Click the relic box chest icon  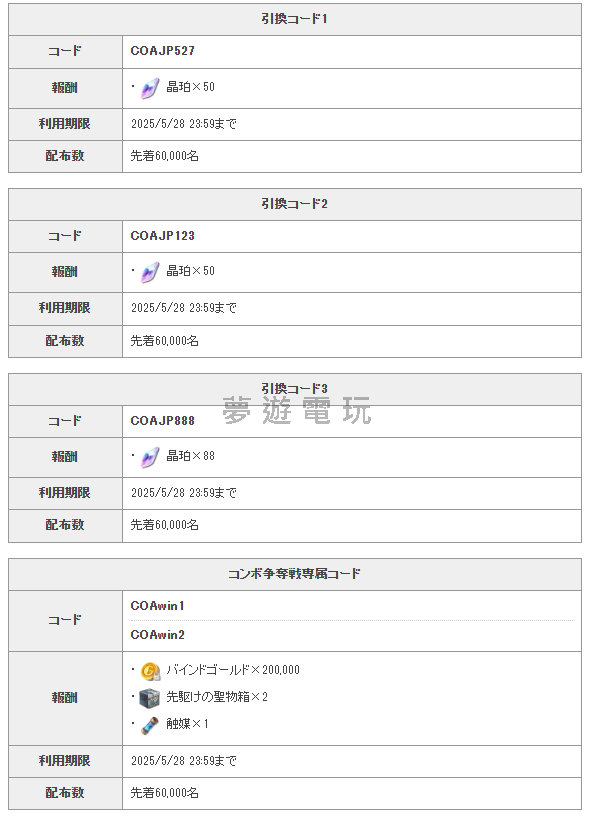pos(150,698)
